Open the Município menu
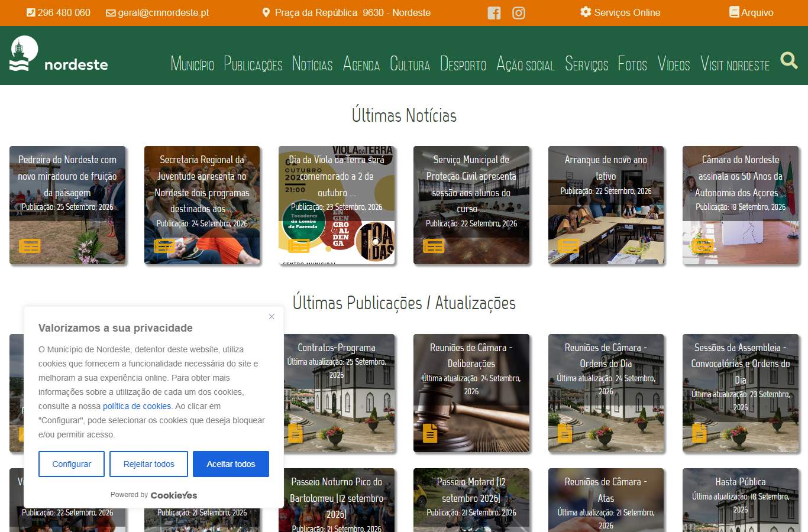 [192, 64]
